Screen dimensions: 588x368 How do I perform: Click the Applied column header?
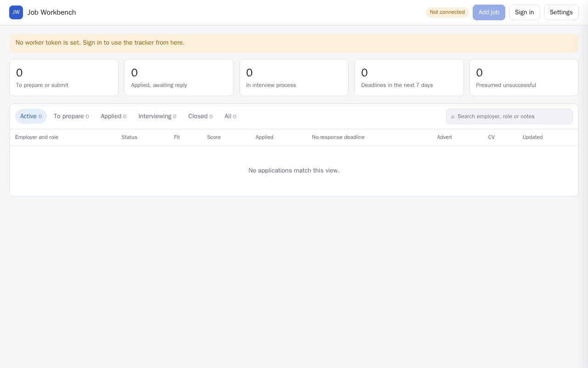click(x=265, y=137)
